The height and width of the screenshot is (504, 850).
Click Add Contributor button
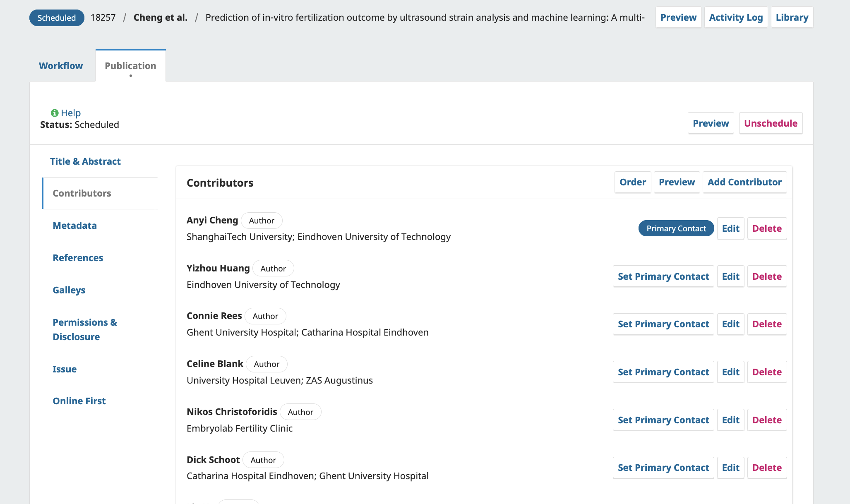[744, 182]
